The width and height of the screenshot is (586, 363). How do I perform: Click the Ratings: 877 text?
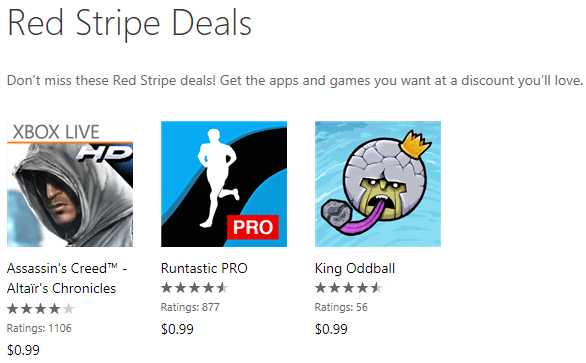[x=190, y=307]
